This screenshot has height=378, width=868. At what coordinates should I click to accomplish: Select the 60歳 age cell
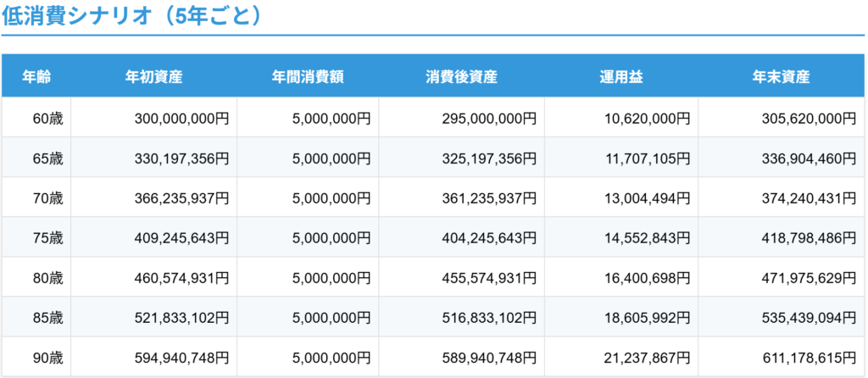tap(36, 118)
